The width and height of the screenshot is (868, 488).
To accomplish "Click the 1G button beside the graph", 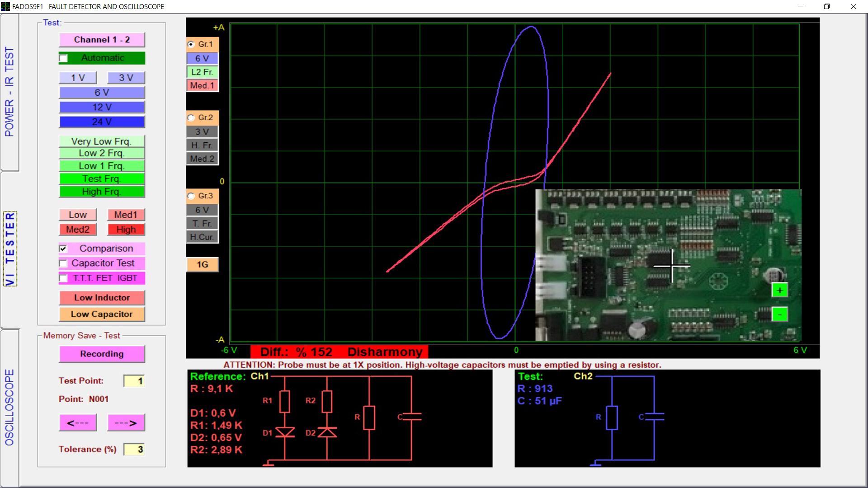I will point(202,264).
